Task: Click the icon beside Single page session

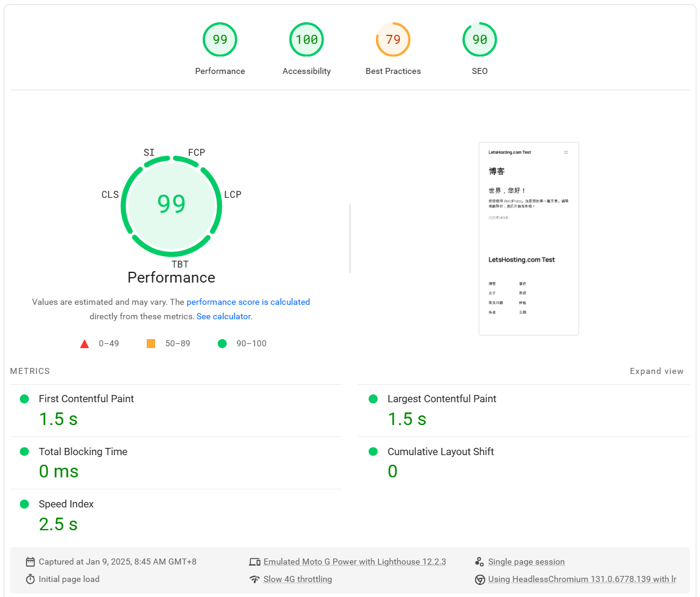Action: [479, 562]
